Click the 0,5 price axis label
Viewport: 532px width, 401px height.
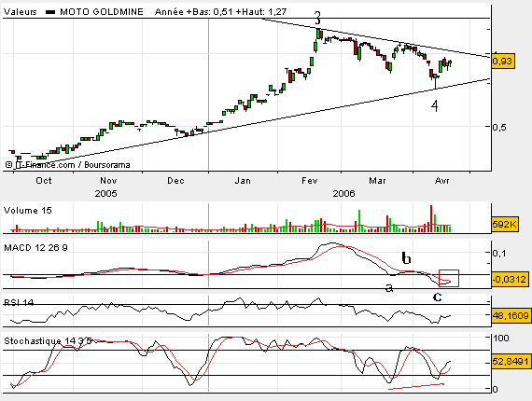point(499,127)
